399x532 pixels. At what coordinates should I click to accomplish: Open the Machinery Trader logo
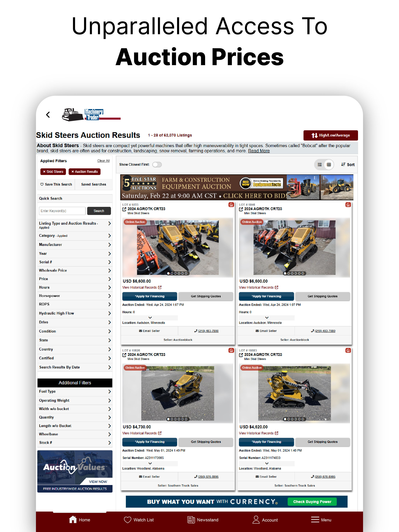[91, 115]
